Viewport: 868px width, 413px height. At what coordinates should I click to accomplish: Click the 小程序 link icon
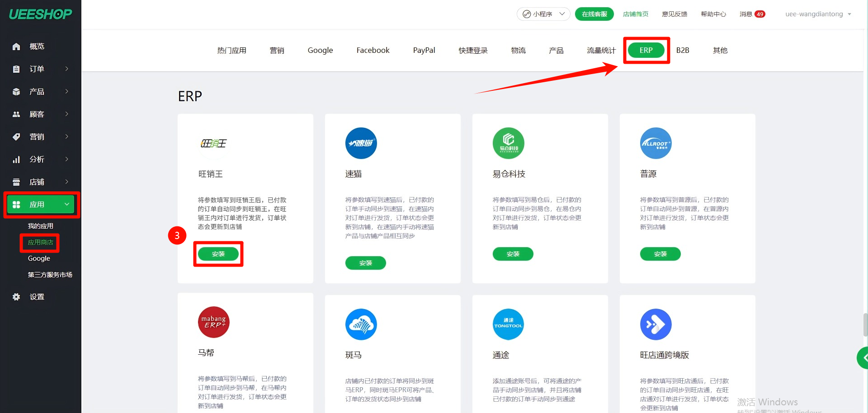[527, 14]
